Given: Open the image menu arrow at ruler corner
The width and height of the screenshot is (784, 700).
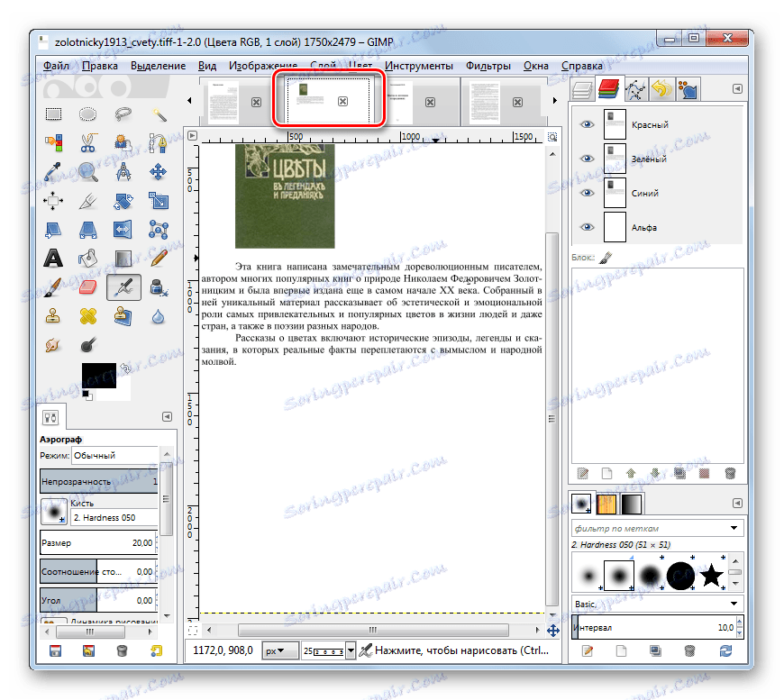Looking at the screenshot, I should 193,135.
